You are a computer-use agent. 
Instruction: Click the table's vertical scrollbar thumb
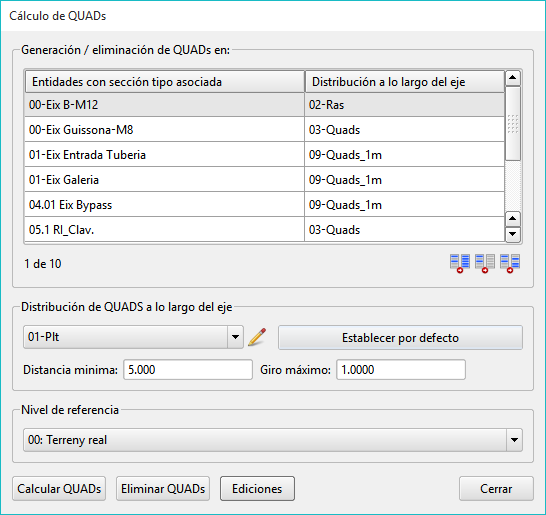(x=513, y=124)
